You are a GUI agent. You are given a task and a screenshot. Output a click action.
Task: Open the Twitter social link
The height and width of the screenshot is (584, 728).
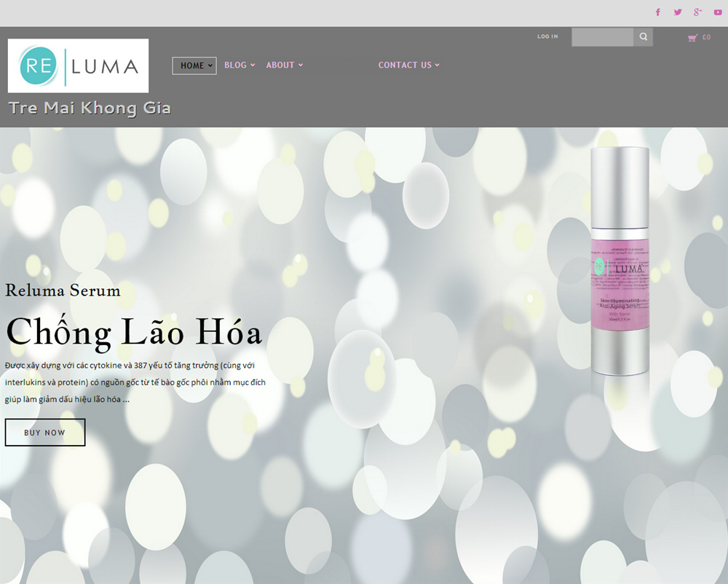pos(678,12)
